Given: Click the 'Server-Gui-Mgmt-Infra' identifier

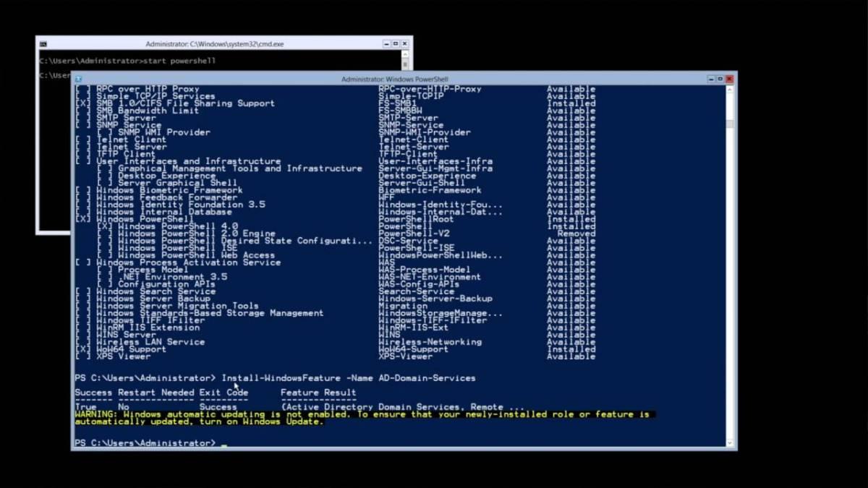Looking at the screenshot, I should point(435,168).
